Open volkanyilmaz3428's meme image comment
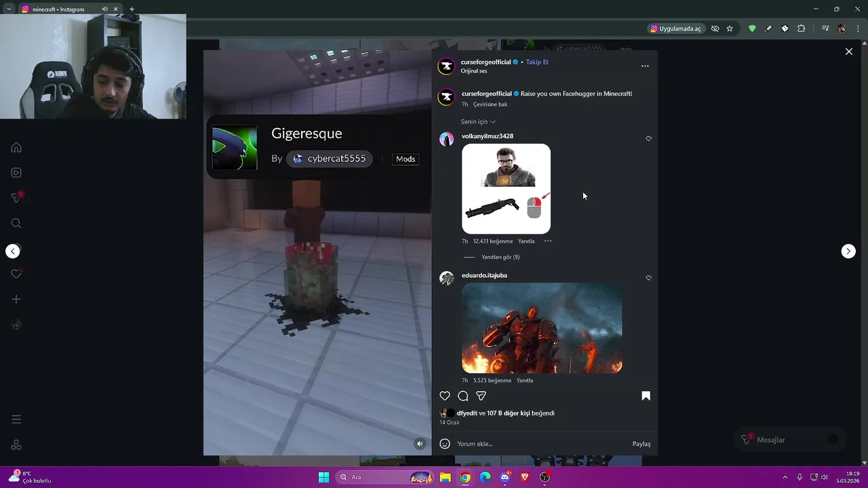Image resolution: width=868 pixels, height=488 pixels. coord(506,188)
